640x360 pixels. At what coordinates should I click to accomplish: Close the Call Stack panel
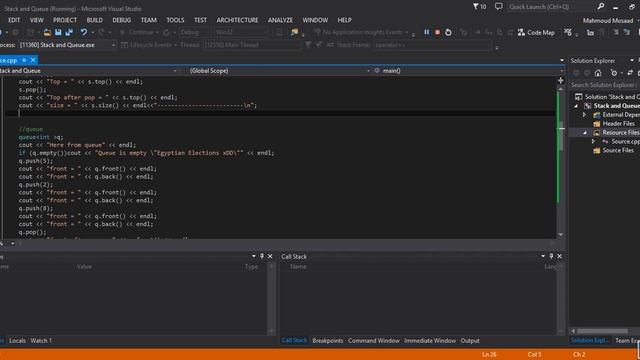pyautogui.click(x=560, y=256)
